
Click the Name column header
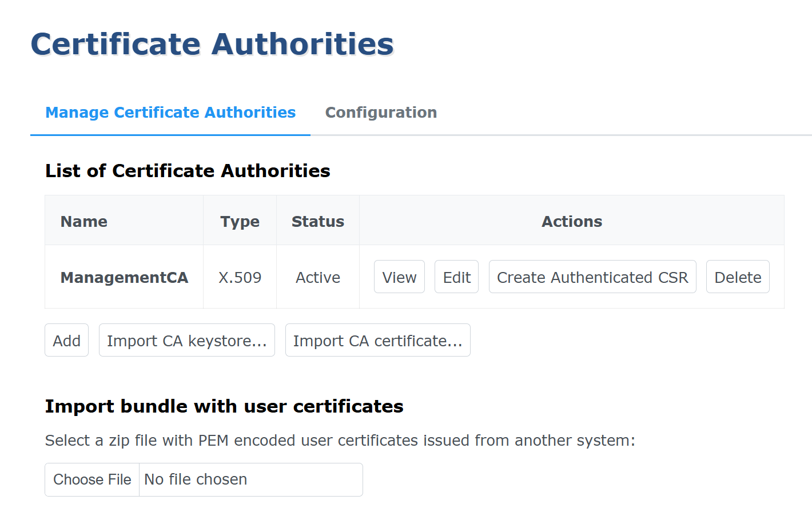point(84,222)
